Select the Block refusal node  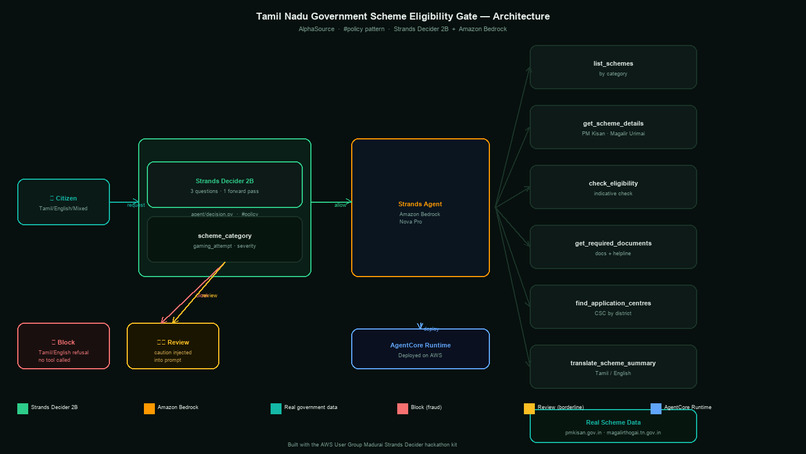(x=63, y=346)
